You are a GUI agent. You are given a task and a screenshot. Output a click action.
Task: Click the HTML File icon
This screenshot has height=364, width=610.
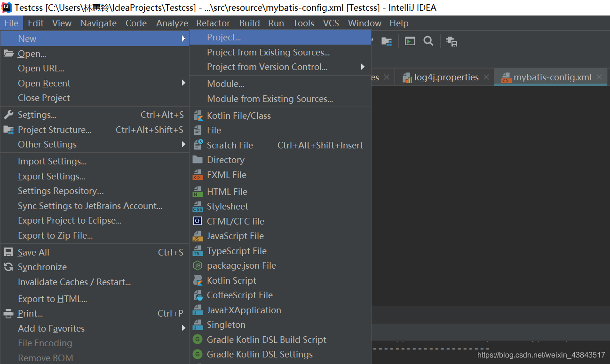point(198,192)
